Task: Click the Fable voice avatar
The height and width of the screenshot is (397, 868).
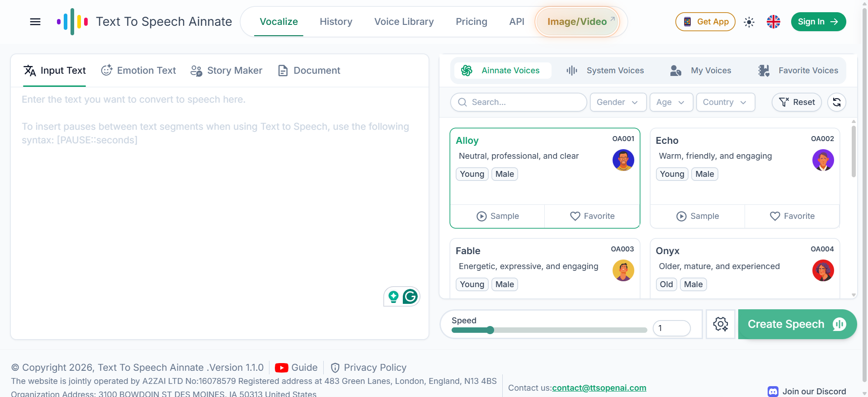Action: [x=623, y=270]
